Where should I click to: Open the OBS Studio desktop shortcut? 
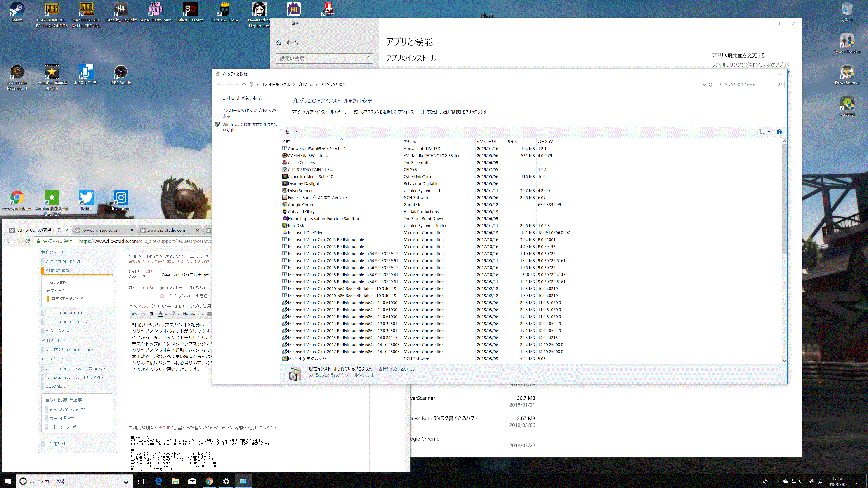[x=121, y=75]
